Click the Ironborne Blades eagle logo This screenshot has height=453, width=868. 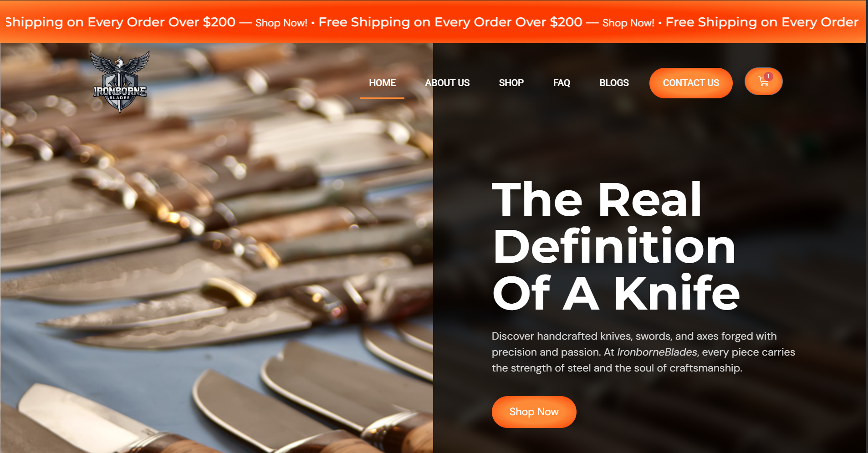(x=120, y=81)
